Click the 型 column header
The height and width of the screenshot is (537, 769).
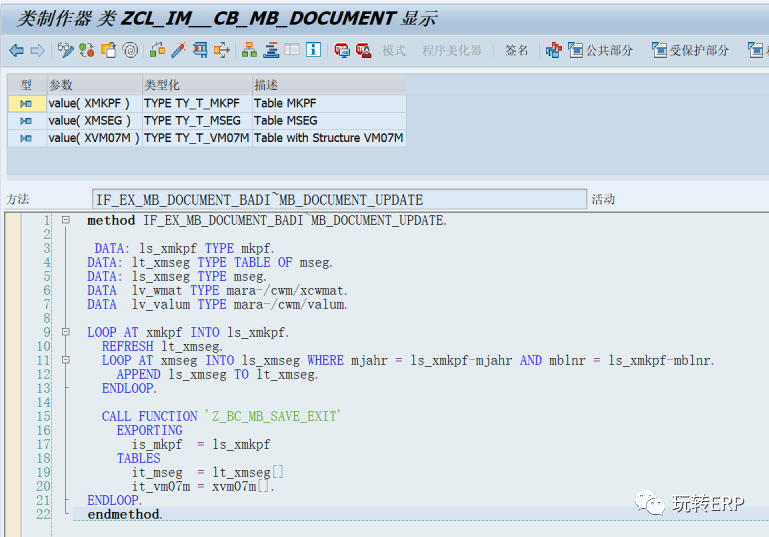26,85
